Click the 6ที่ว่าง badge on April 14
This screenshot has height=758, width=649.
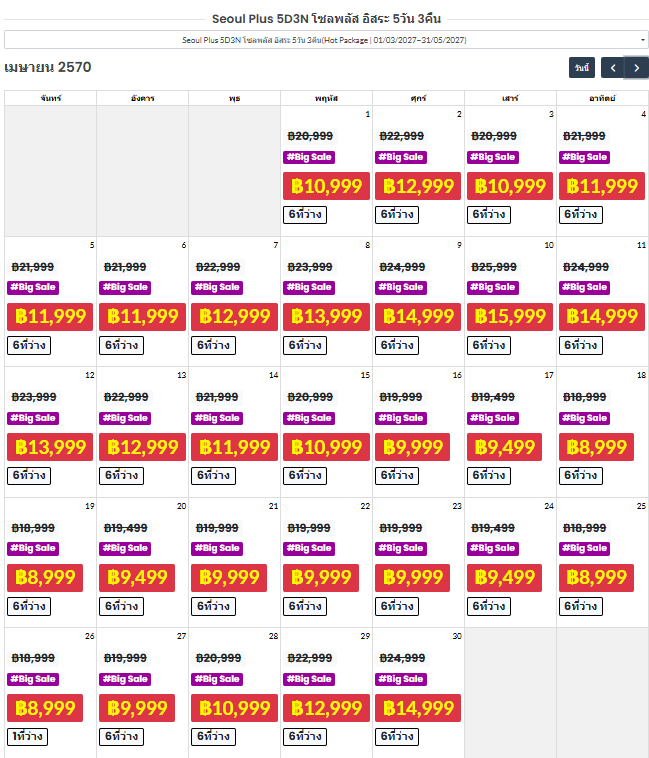(213, 476)
